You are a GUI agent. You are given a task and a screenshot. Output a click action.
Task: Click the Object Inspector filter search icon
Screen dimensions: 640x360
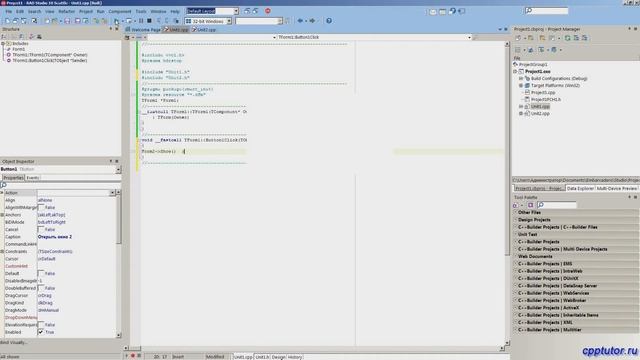(4, 185)
